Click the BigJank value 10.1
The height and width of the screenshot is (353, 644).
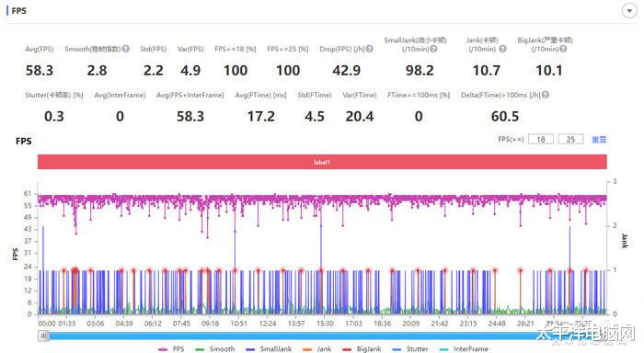(549, 71)
